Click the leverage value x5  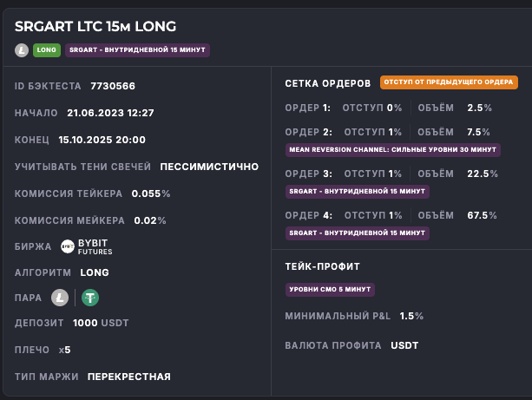[x=65, y=350]
